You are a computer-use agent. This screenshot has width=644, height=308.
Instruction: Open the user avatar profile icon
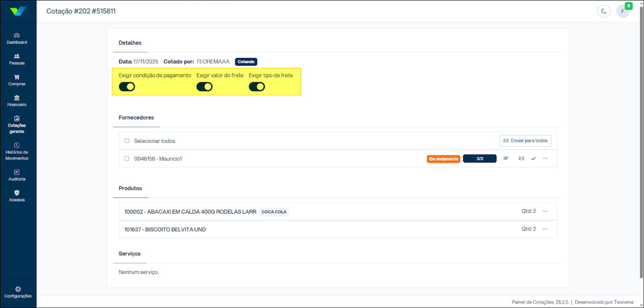622,11
